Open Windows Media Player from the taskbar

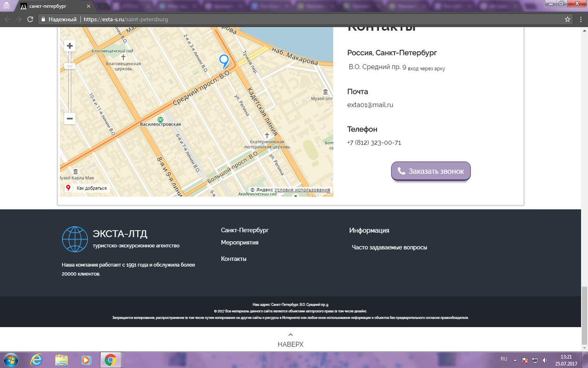[86, 360]
